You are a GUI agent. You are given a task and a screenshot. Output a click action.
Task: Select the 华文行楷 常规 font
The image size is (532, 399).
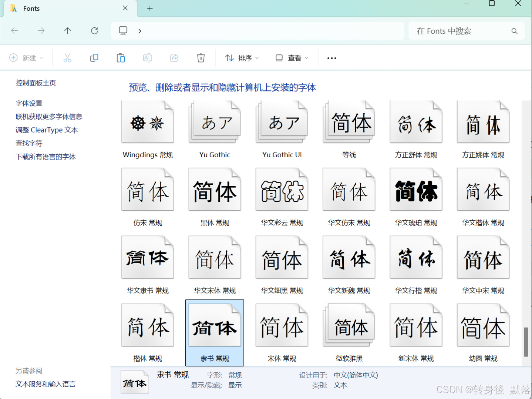[416, 265]
